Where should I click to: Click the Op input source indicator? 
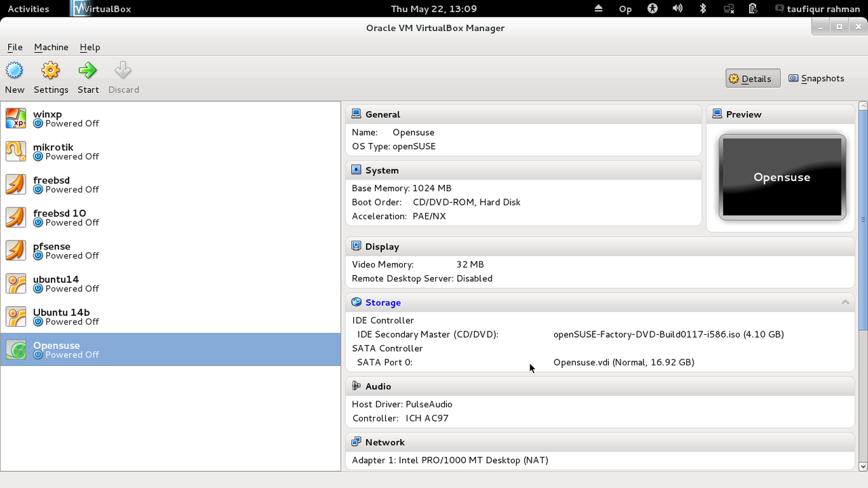click(625, 9)
